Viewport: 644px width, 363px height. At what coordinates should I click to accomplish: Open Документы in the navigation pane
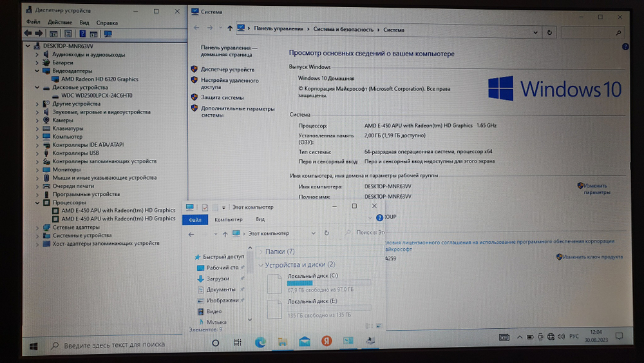[x=220, y=289]
